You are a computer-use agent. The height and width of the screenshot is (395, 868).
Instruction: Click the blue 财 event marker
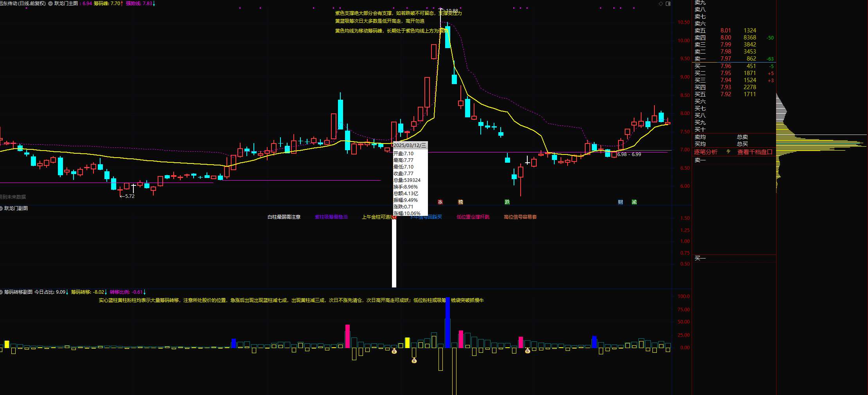pos(620,202)
